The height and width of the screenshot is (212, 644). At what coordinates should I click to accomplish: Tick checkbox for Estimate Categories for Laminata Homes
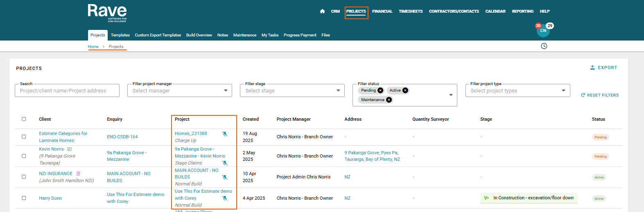(x=24, y=137)
